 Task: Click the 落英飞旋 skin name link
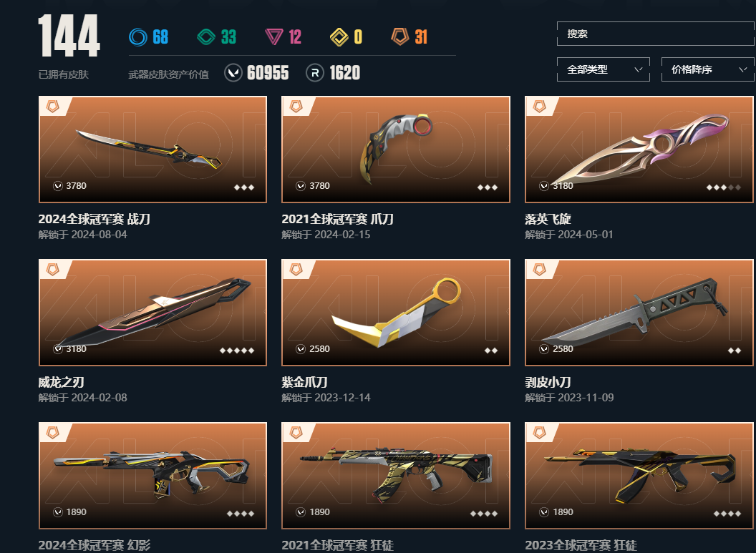[x=548, y=219]
